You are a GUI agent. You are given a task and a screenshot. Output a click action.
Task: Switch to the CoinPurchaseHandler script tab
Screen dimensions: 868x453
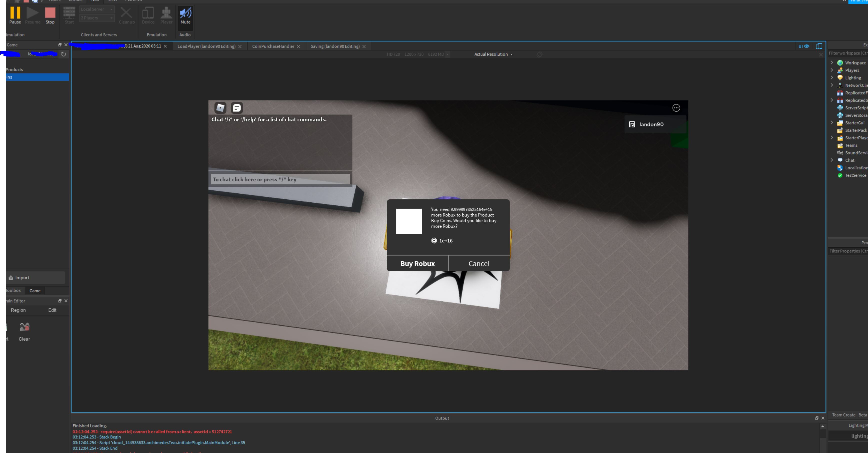[273, 46]
